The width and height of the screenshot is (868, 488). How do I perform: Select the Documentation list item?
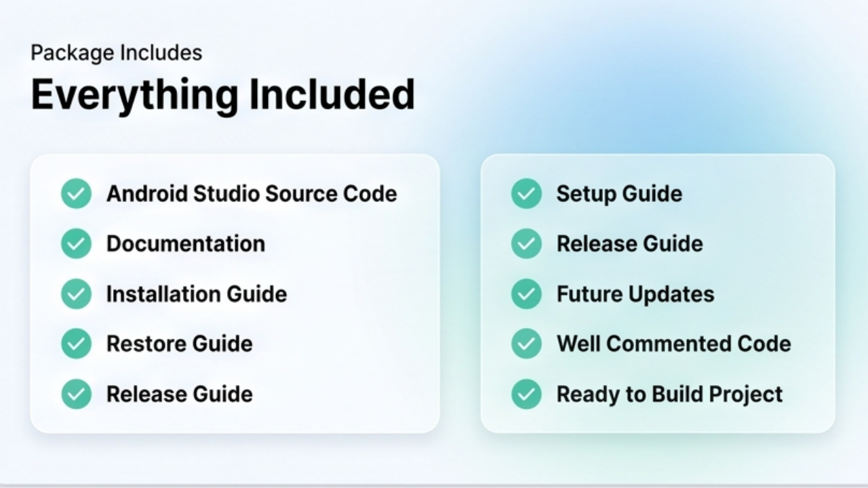pyautogui.click(x=186, y=244)
